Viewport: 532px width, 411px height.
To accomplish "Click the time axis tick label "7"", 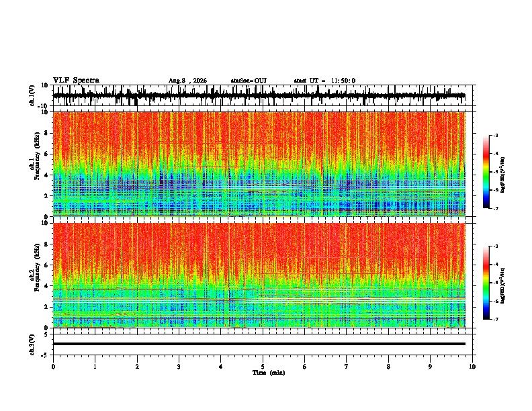I will pos(347,367).
